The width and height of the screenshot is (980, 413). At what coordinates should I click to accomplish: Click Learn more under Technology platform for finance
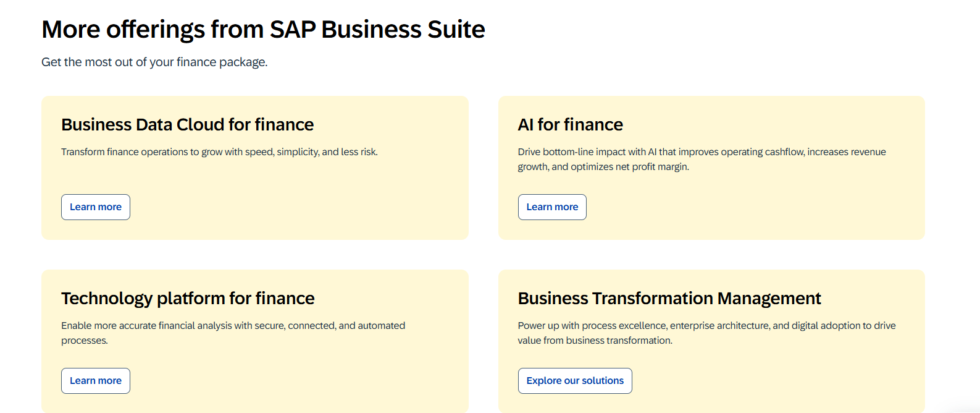point(96,381)
